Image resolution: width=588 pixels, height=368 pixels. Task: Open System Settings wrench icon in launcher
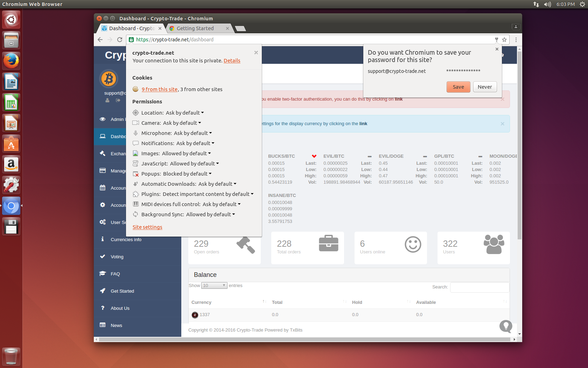click(x=11, y=185)
